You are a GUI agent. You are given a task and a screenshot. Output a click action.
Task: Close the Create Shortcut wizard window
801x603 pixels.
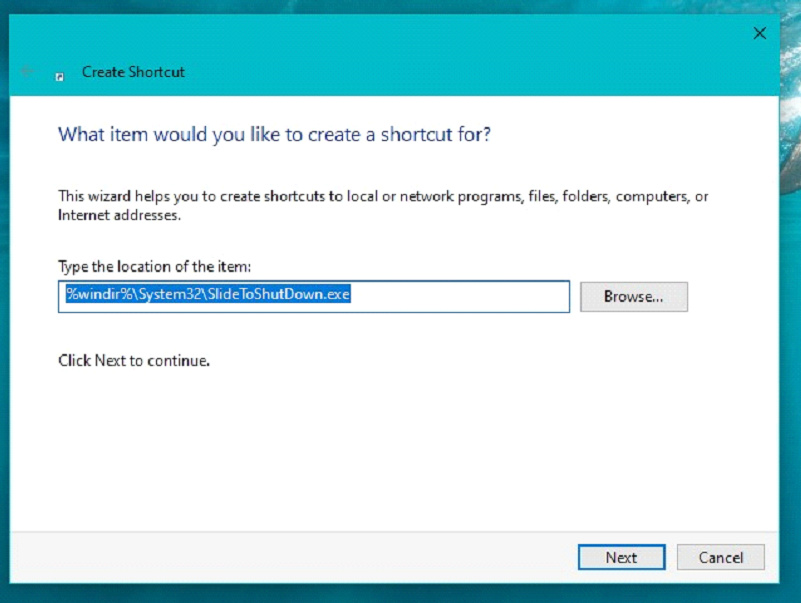[x=759, y=33]
